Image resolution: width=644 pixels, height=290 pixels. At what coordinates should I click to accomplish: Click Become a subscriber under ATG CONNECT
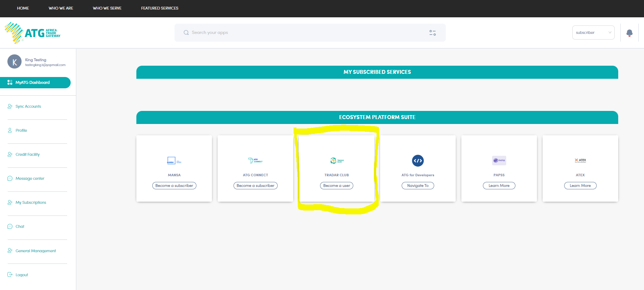pyautogui.click(x=255, y=185)
